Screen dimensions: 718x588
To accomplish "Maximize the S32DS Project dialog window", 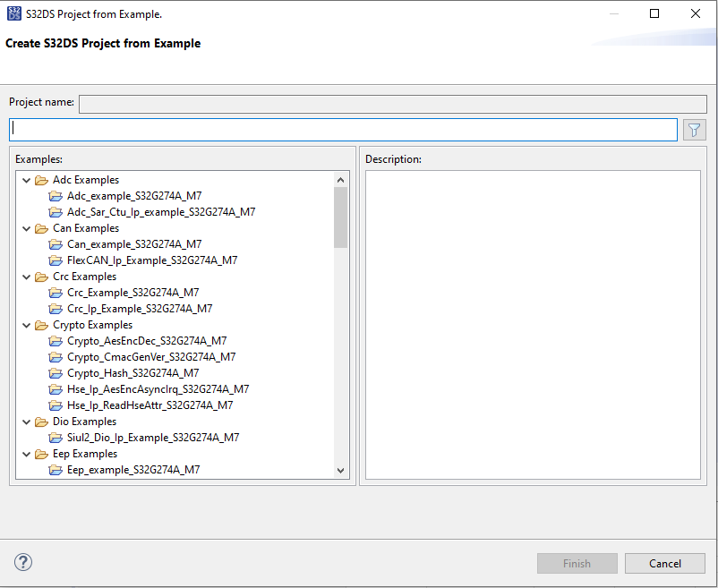I will [654, 13].
